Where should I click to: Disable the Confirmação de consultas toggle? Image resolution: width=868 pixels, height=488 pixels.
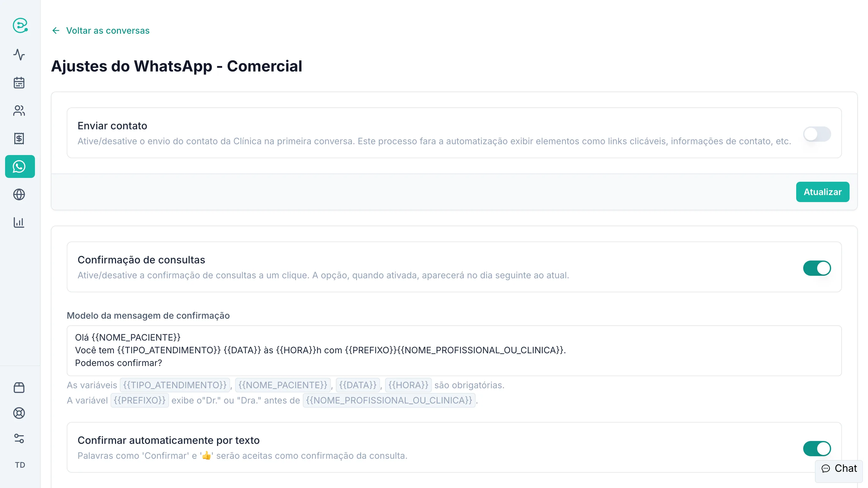click(x=817, y=268)
